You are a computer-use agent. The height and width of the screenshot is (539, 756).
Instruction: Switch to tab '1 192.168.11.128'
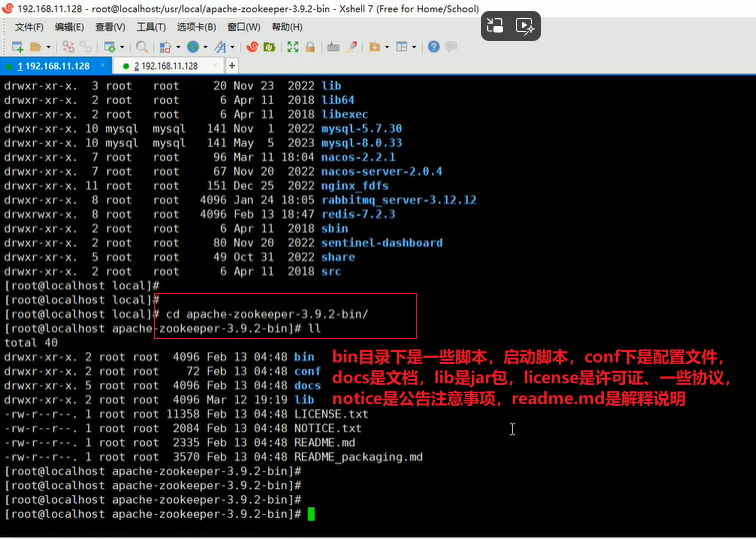pyautogui.click(x=54, y=66)
